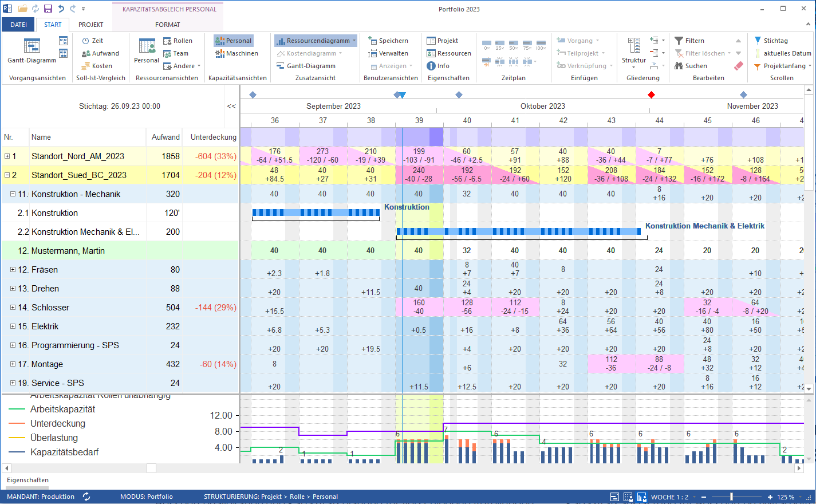Click Schlosser Unterdeckung value -144 (29%)

[x=215, y=307]
